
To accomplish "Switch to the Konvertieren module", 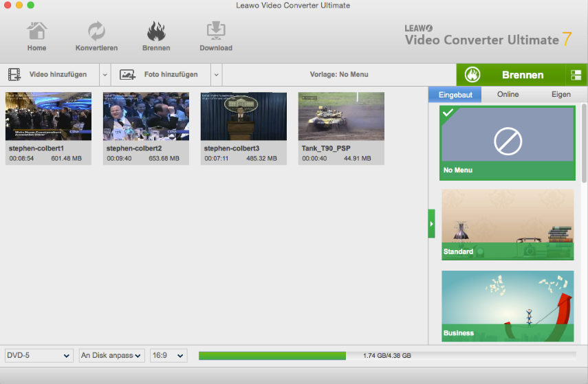I will click(x=96, y=36).
